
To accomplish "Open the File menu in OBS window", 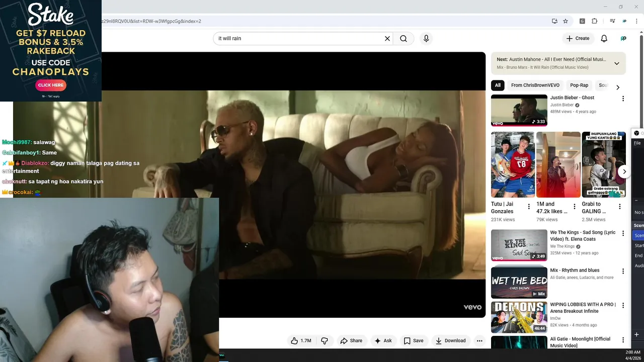I will [637, 143].
